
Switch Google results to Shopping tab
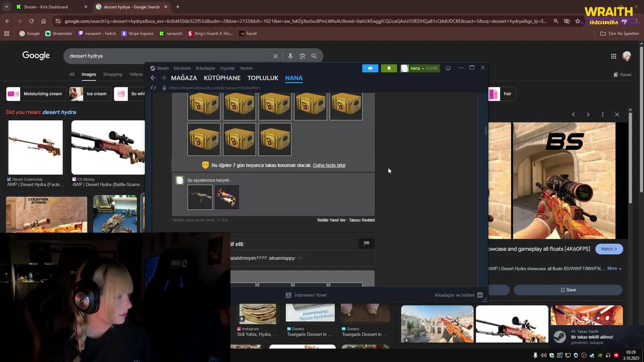[113, 74]
